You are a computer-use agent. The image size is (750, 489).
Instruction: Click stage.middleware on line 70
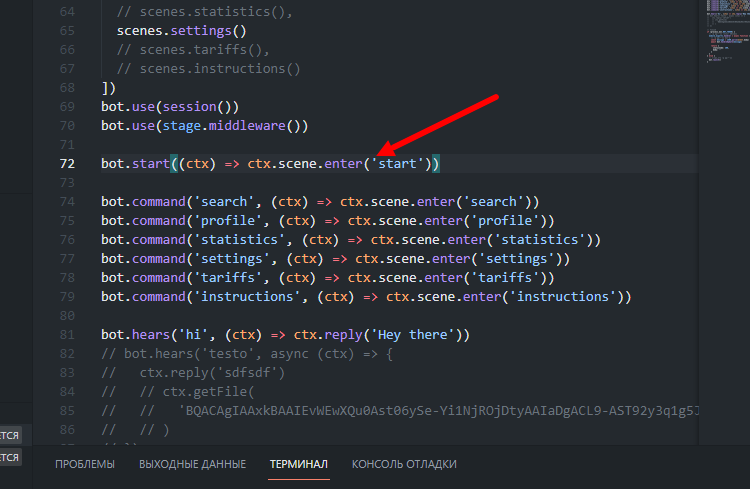pos(224,126)
